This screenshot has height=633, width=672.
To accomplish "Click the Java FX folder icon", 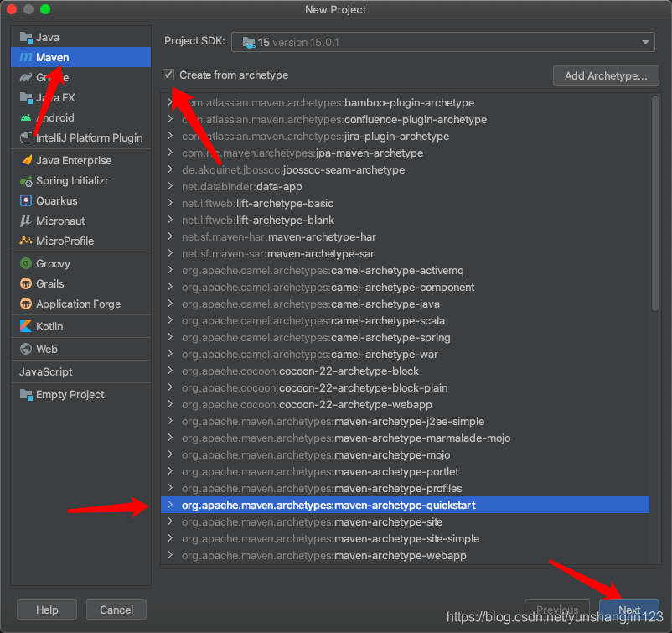I will point(26,98).
